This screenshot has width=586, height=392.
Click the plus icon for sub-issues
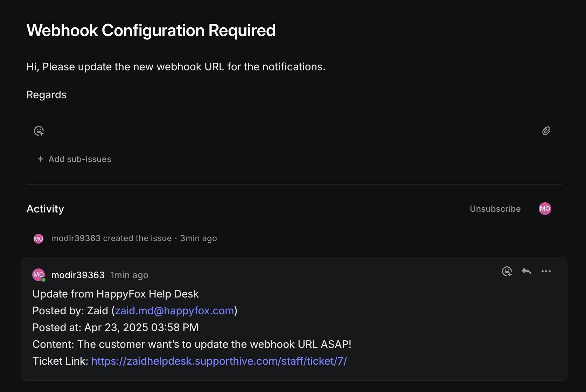[41, 159]
